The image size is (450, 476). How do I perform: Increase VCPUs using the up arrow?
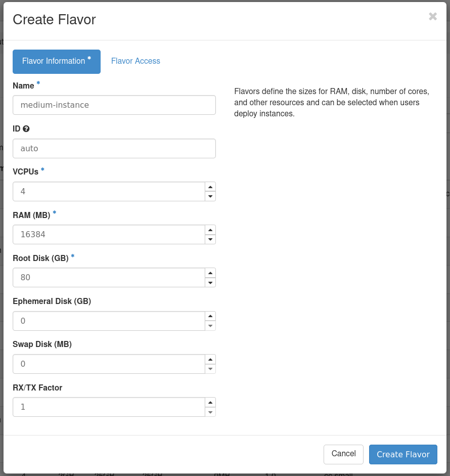(210, 187)
